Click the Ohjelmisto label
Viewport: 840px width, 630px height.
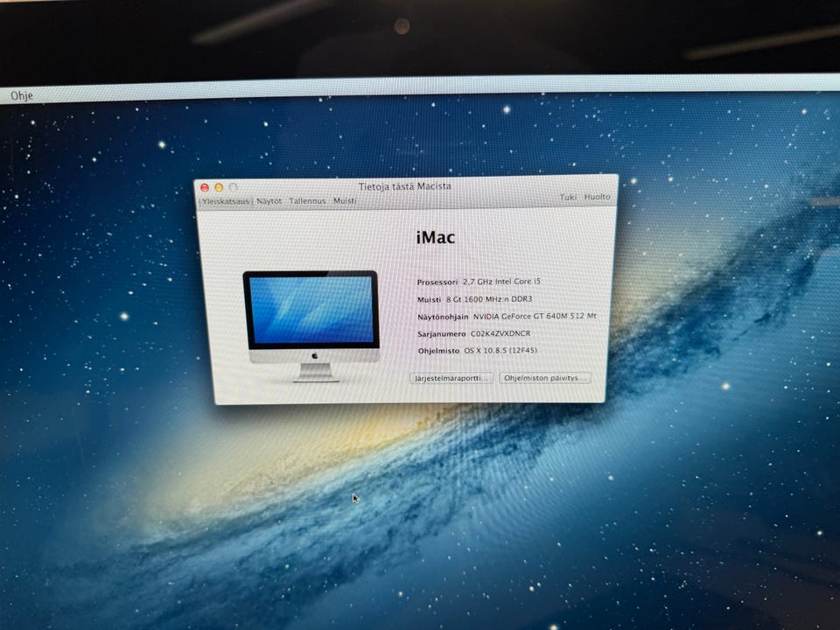click(x=438, y=351)
